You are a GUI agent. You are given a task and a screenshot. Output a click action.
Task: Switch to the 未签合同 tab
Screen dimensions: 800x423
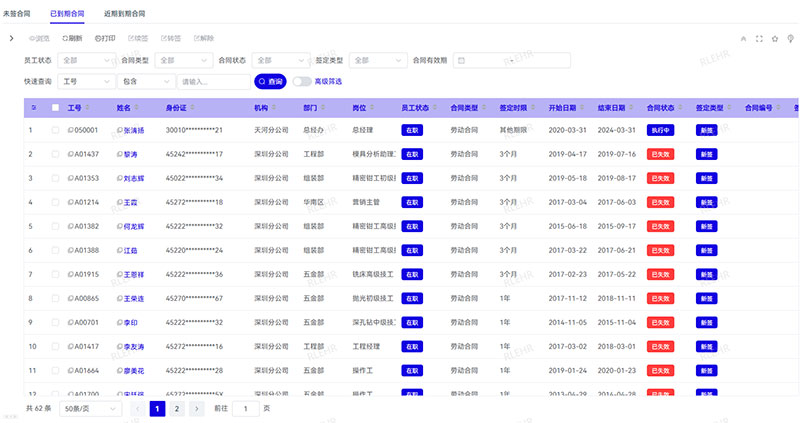coord(16,14)
